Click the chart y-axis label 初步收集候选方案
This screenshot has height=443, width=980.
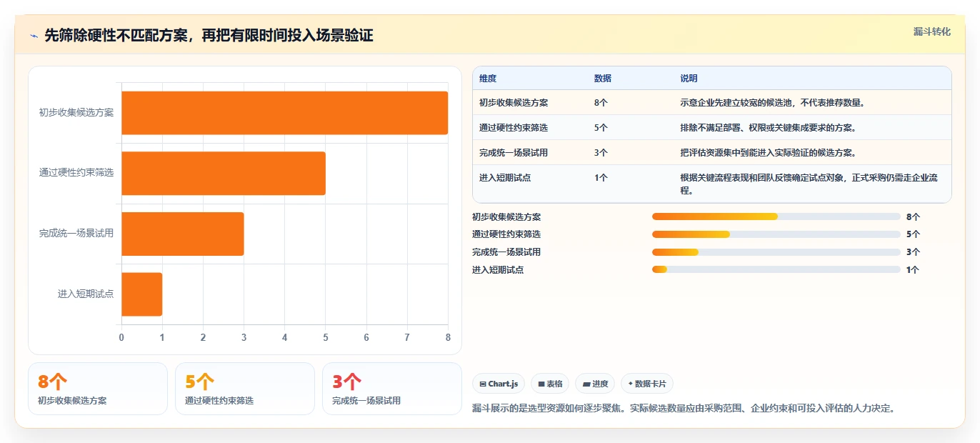click(76, 113)
